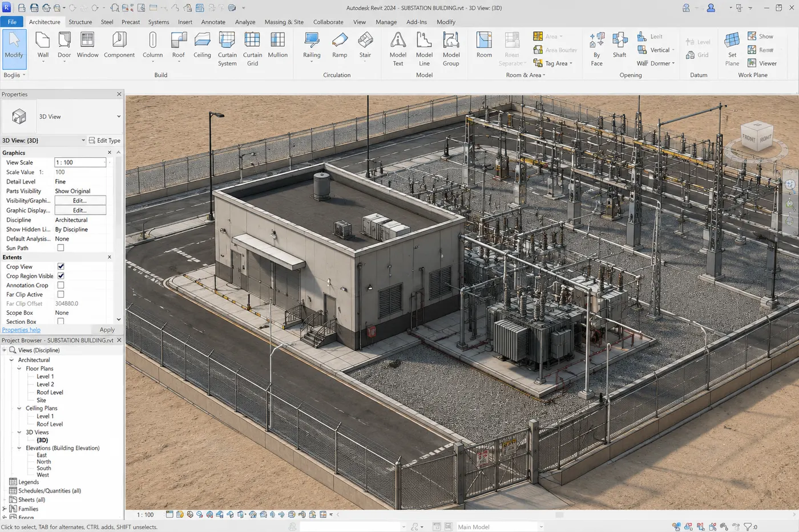The width and height of the screenshot is (799, 532).
Task: Click Edit for Graphic Display options
Action: point(80,210)
